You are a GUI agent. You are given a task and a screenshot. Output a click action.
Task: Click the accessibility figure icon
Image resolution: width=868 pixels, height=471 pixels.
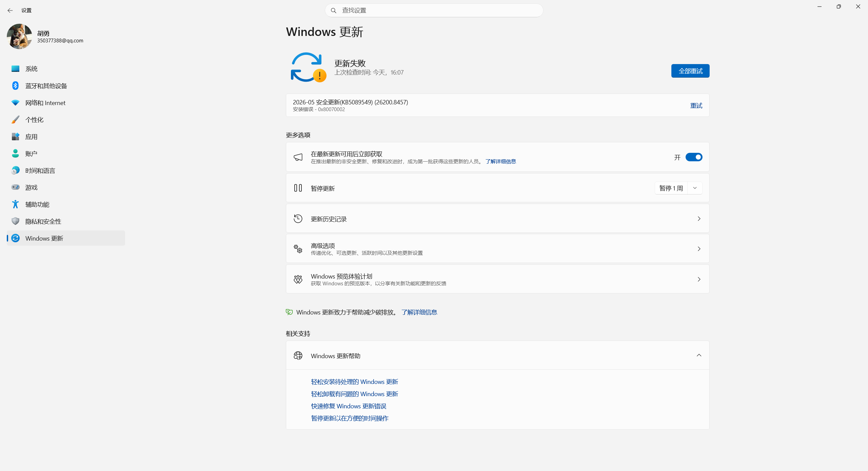(x=15, y=204)
